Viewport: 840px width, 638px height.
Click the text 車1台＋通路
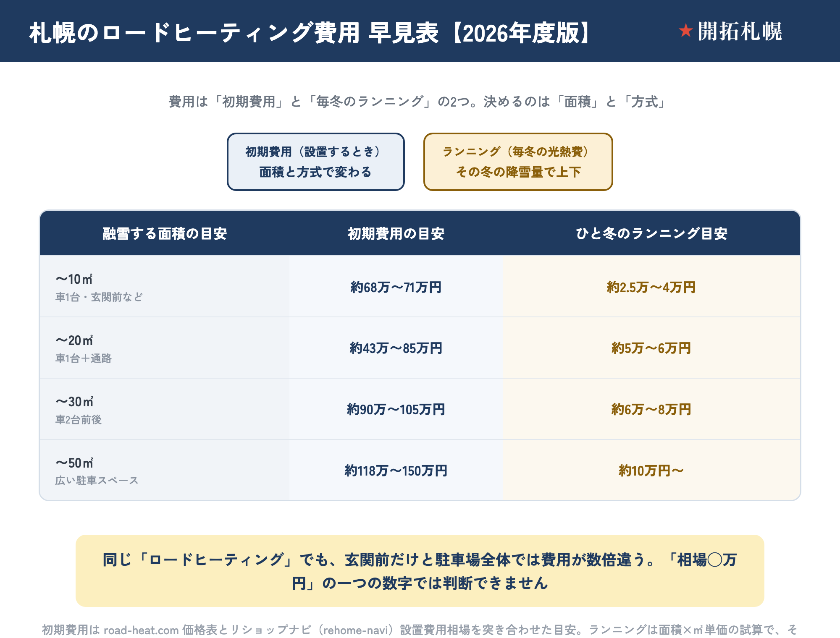pyautogui.click(x=84, y=358)
